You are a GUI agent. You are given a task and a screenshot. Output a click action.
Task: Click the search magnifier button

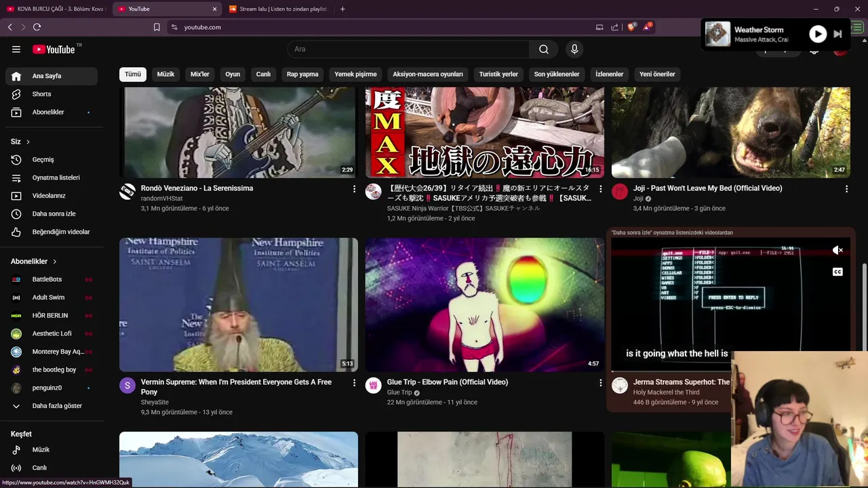point(544,49)
